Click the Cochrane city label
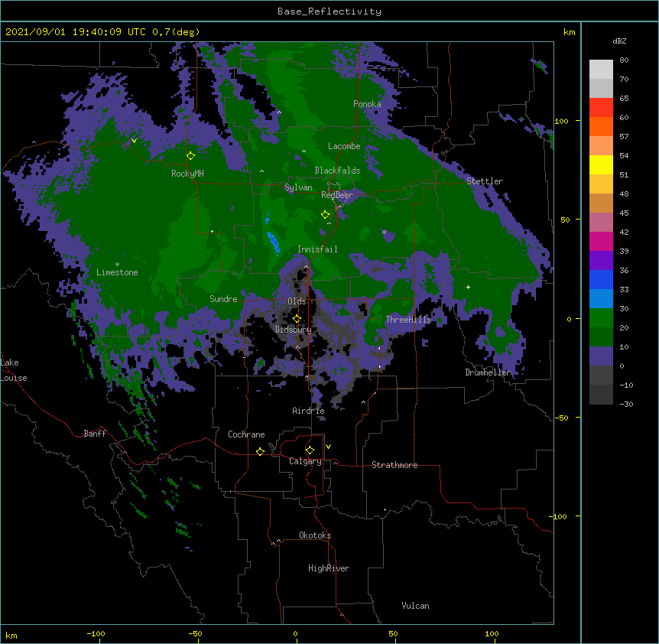 [x=246, y=434]
